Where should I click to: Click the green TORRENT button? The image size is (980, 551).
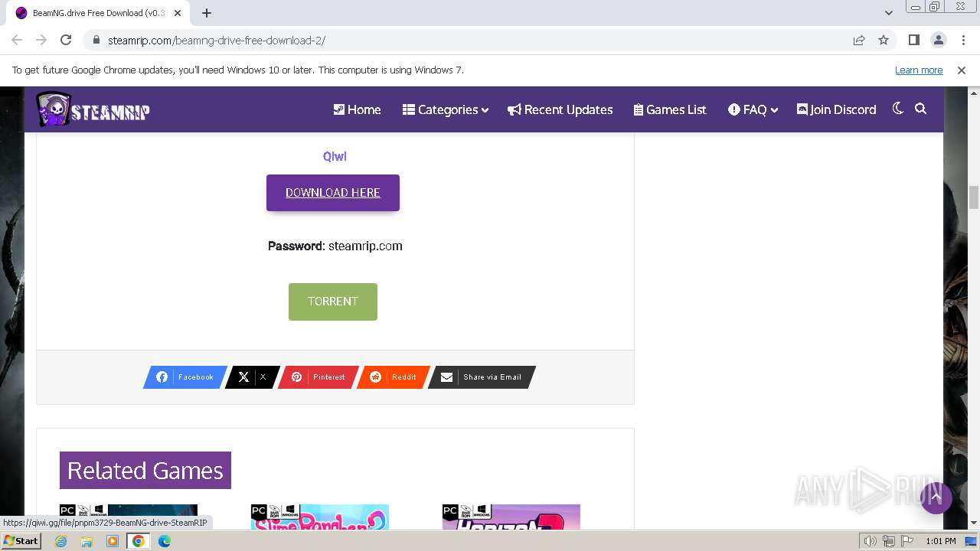(x=333, y=302)
